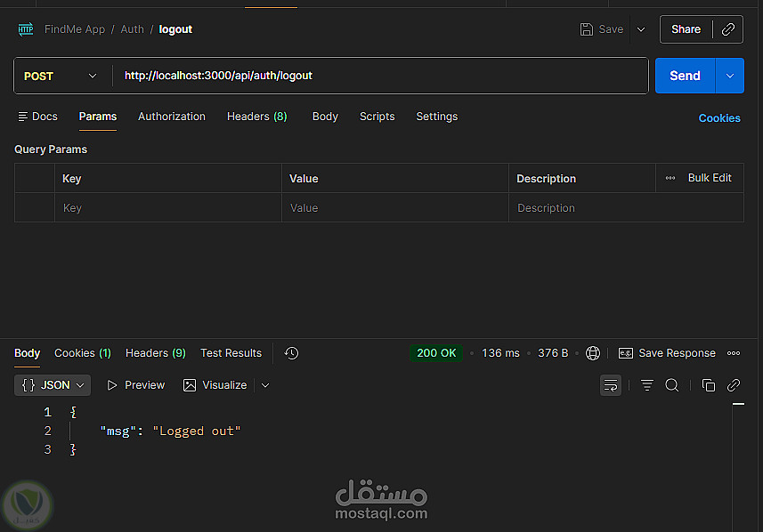Expand the Save options arrow
Viewport: 763px width, 532px height.
[641, 29]
